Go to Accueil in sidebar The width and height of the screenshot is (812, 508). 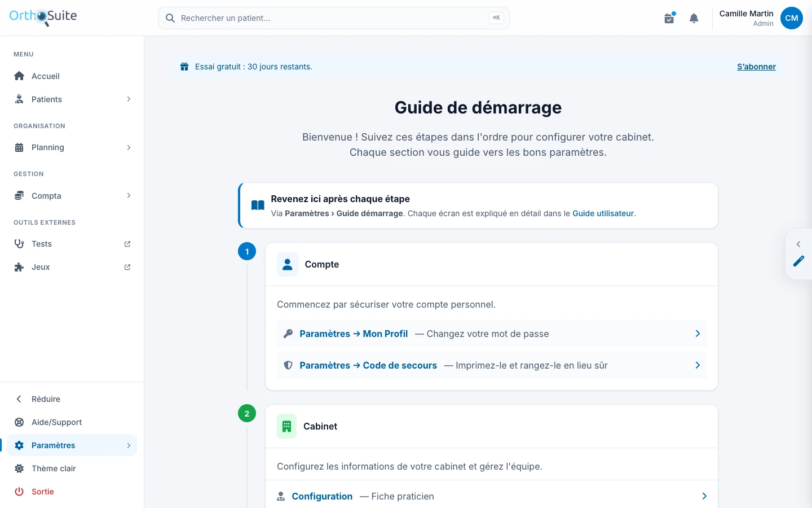(x=72, y=76)
